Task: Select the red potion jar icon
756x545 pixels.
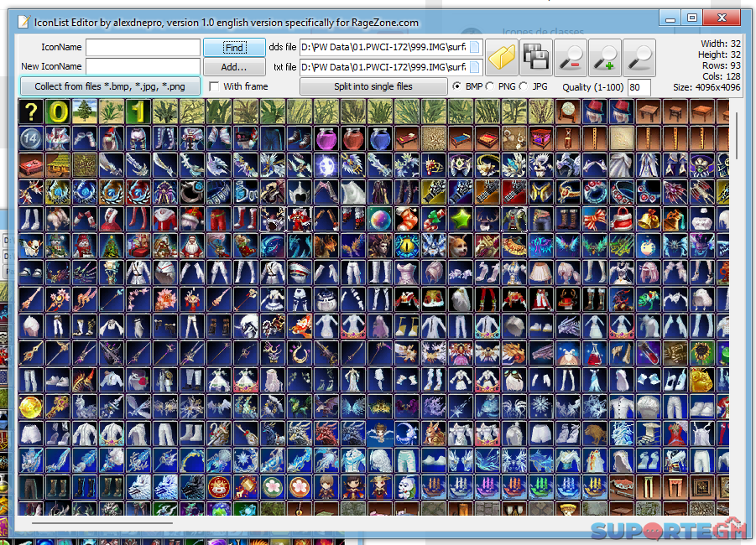Action: point(353,138)
